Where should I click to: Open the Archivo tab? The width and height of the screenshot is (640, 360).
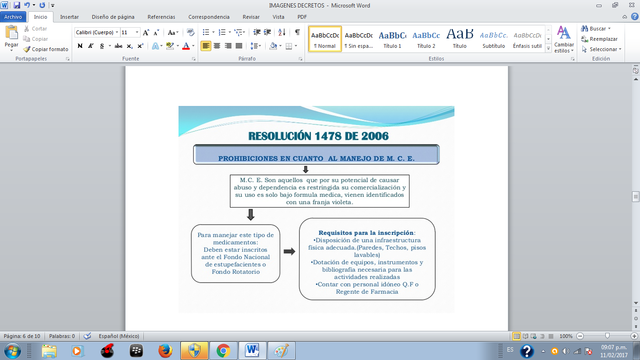(13, 17)
